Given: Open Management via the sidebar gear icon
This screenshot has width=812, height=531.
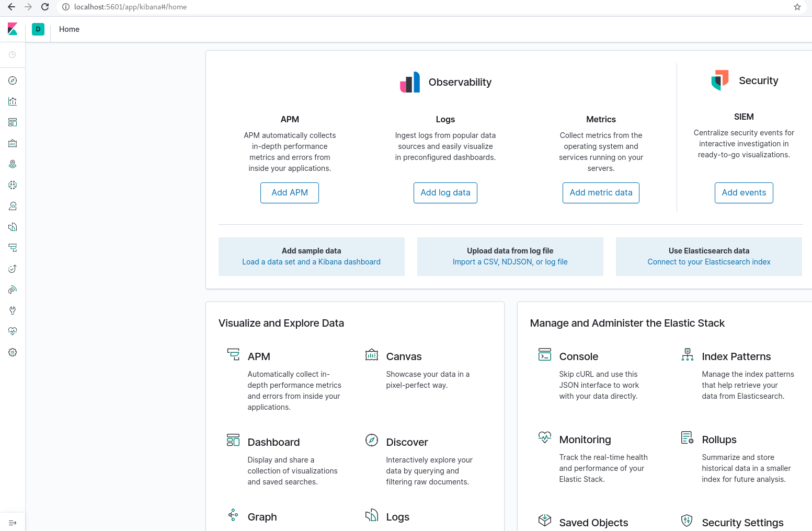Looking at the screenshot, I should [x=13, y=352].
